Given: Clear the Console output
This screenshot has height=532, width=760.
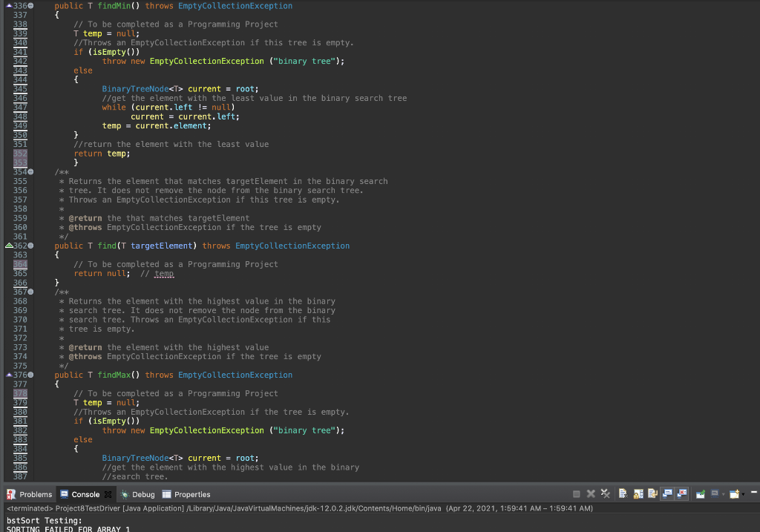Looking at the screenshot, I should coord(623,494).
